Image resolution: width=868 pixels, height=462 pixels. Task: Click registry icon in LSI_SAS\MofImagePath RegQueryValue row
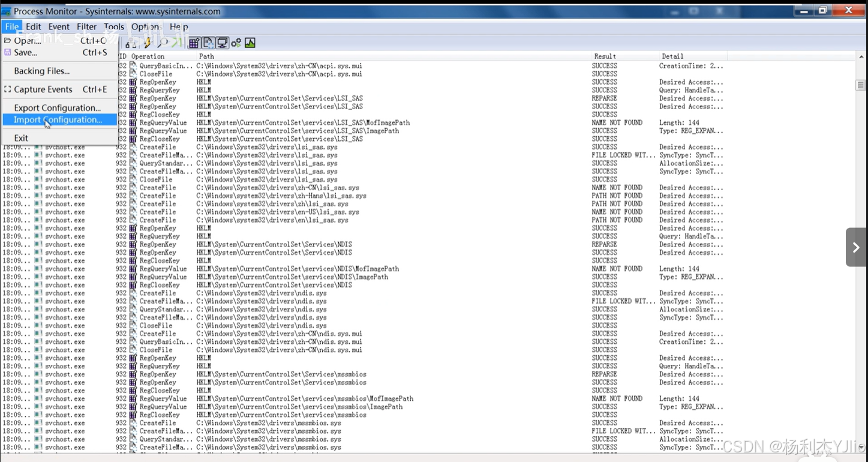133,122
